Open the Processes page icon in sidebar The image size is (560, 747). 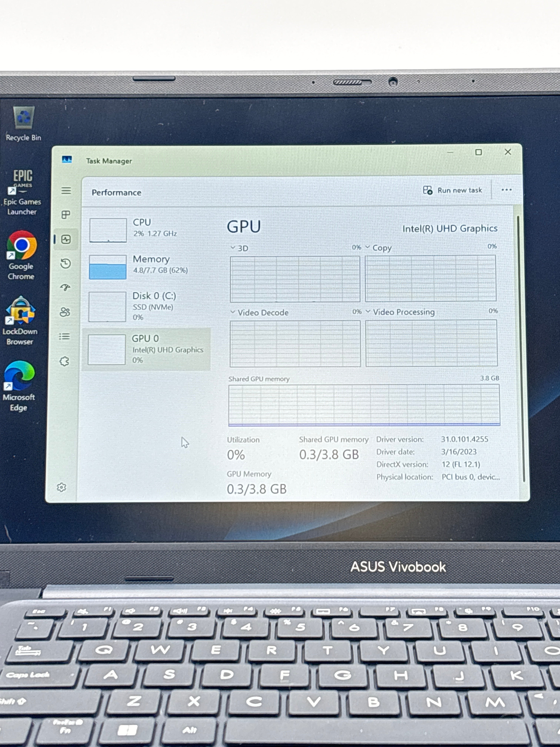pos(66,215)
